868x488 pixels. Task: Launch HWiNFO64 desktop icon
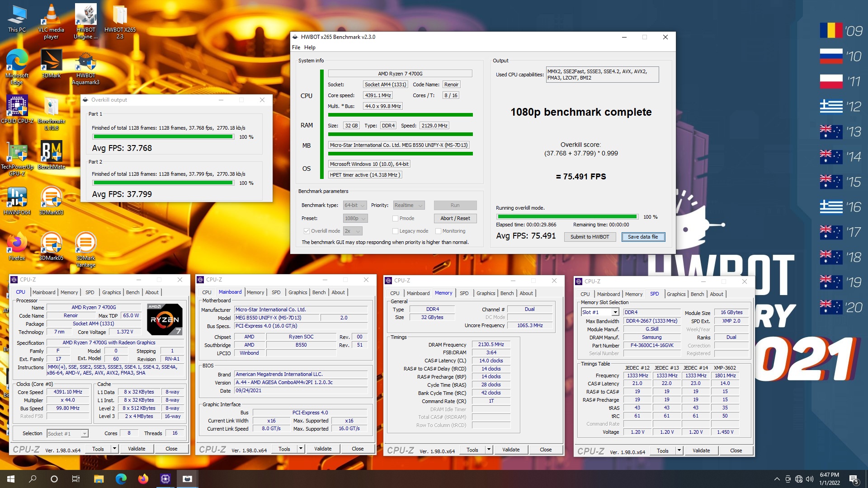[17, 201]
